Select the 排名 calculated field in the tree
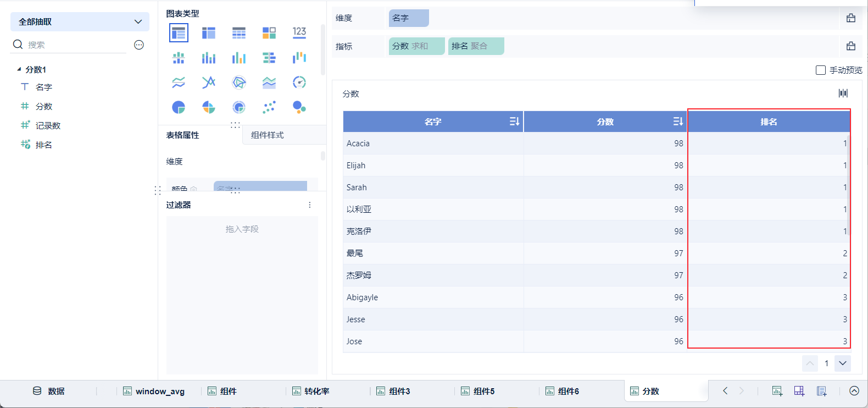Screen dimensions: 868x408 pyautogui.click(x=44, y=145)
